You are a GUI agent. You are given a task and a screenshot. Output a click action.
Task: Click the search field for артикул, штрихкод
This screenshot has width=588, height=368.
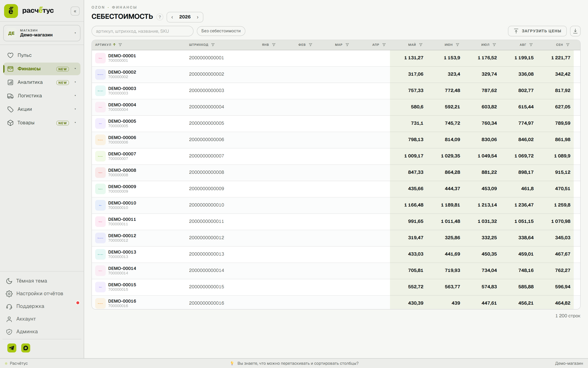[x=142, y=31]
